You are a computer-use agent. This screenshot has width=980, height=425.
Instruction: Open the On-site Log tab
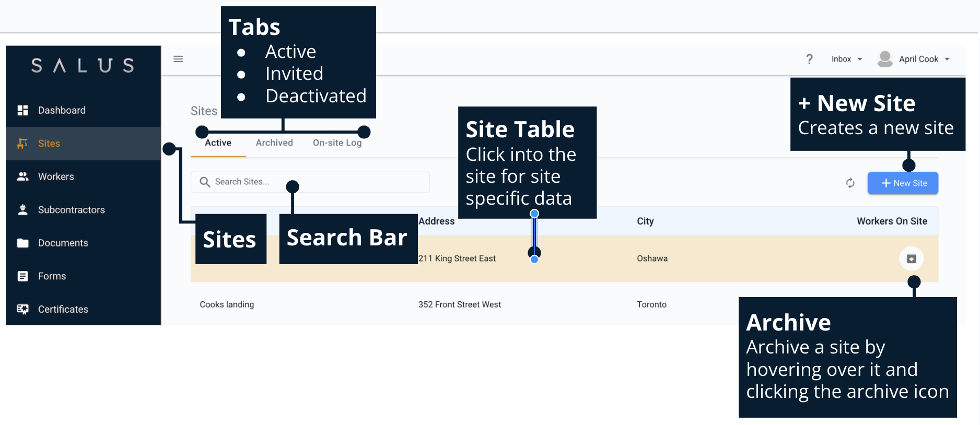click(337, 143)
